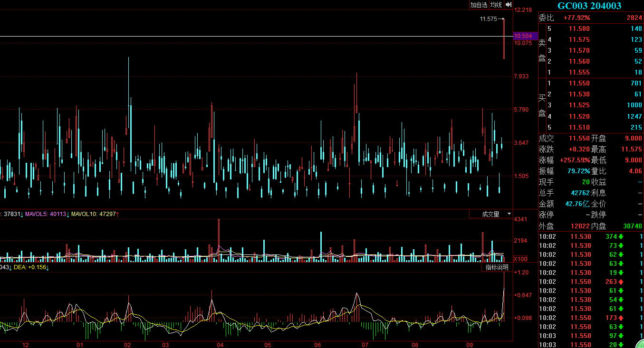Click the 量比 value 4.06

click(x=635, y=171)
